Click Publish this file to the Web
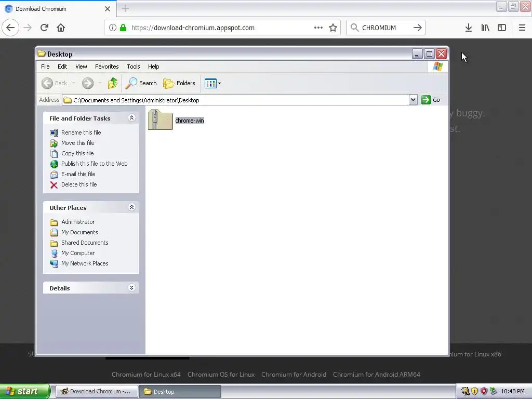The height and width of the screenshot is (399, 532). pyautogui.click(x=95, y=164)
